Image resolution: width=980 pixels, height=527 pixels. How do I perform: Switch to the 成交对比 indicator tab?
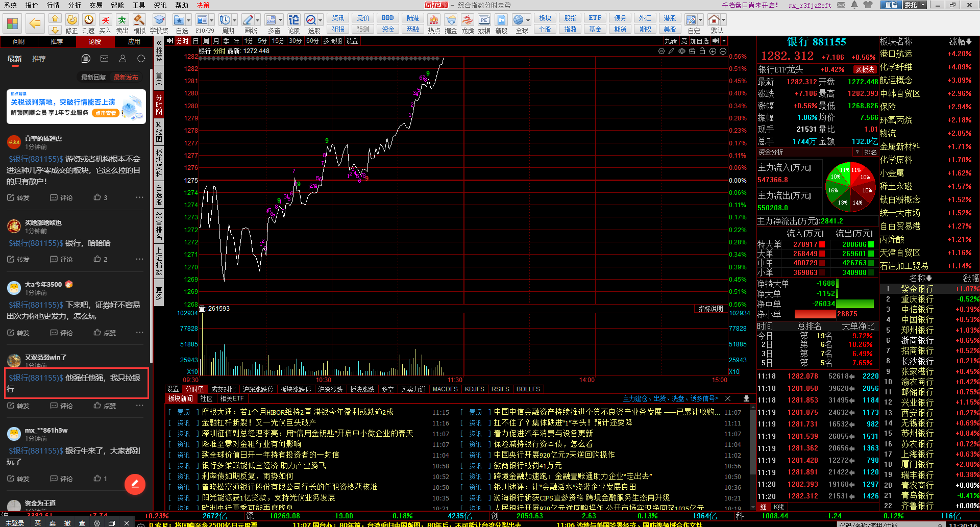(223, 389)
